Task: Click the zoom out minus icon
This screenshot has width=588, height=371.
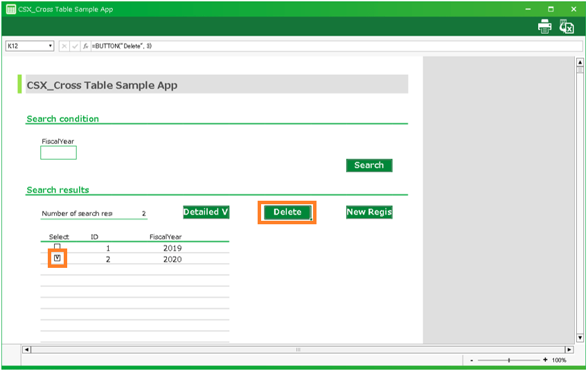Action: point(472,360)
